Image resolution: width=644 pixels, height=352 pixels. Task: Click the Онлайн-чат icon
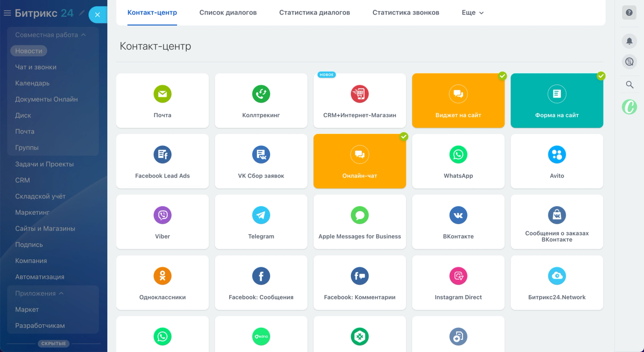pos(360,154)
